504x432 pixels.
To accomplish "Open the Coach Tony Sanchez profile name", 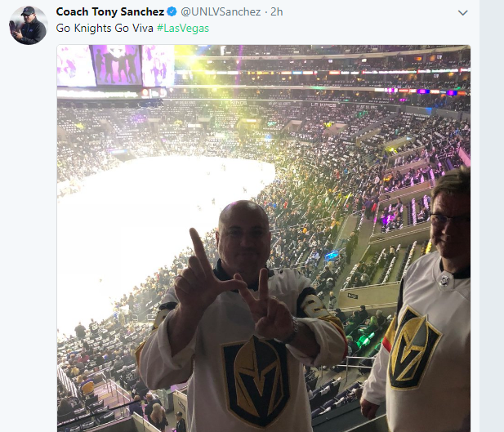I will (x=109, y=12).
